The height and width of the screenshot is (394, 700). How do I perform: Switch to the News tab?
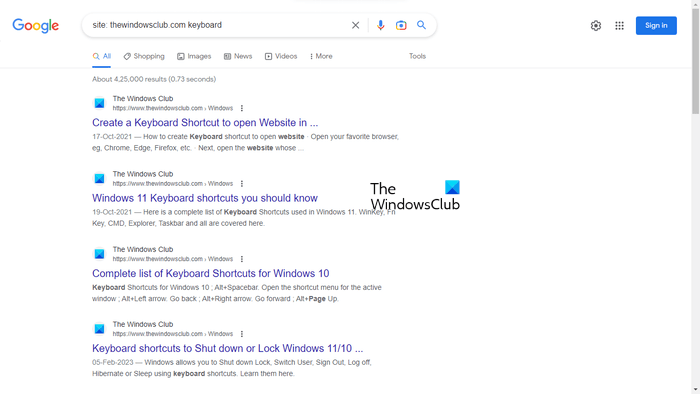click(238, 56)
